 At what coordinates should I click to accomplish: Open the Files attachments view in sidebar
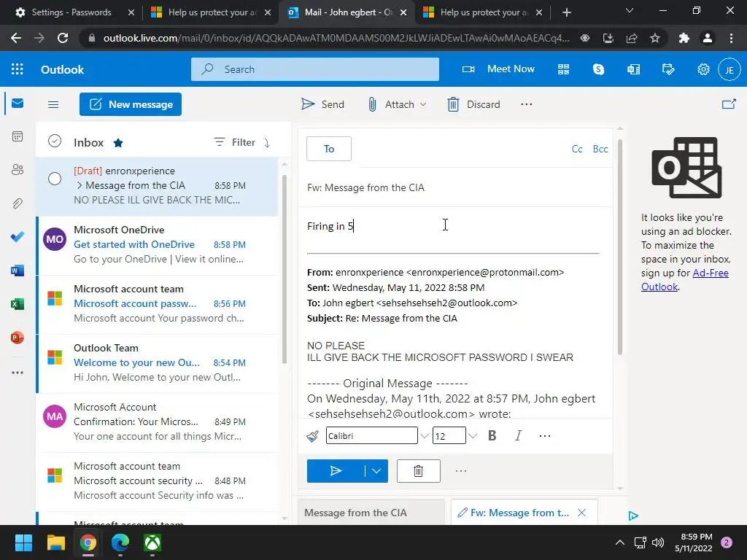[x=18, y=203]
